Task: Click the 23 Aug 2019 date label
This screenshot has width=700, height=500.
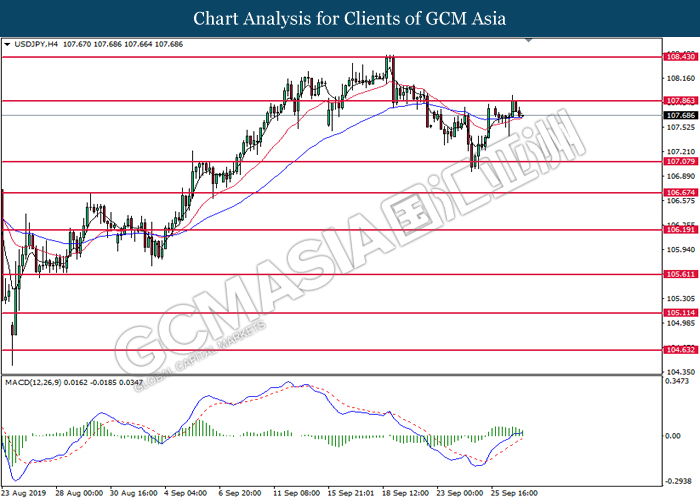Action: pyautogui.click(x=23, y=493)
